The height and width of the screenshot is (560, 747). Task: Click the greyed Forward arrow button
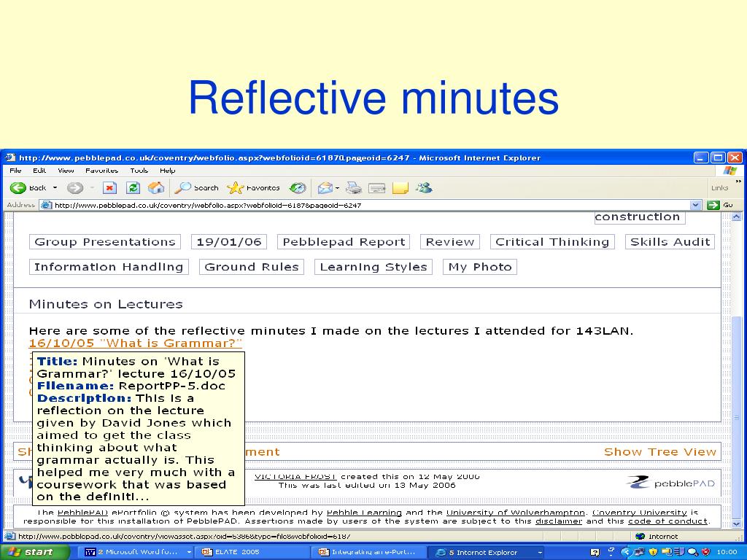(x=74, y=188)
